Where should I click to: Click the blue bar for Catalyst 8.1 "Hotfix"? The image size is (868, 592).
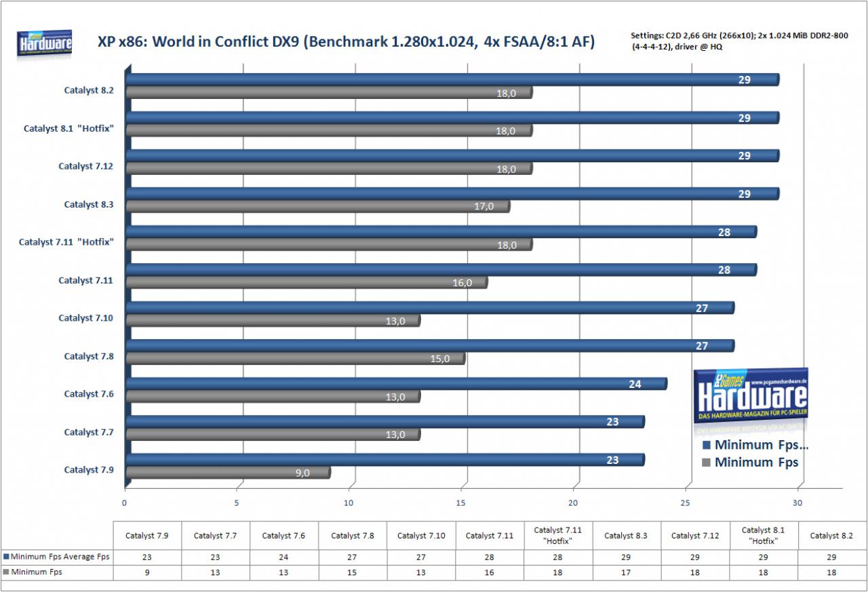(x=452, y=118)
